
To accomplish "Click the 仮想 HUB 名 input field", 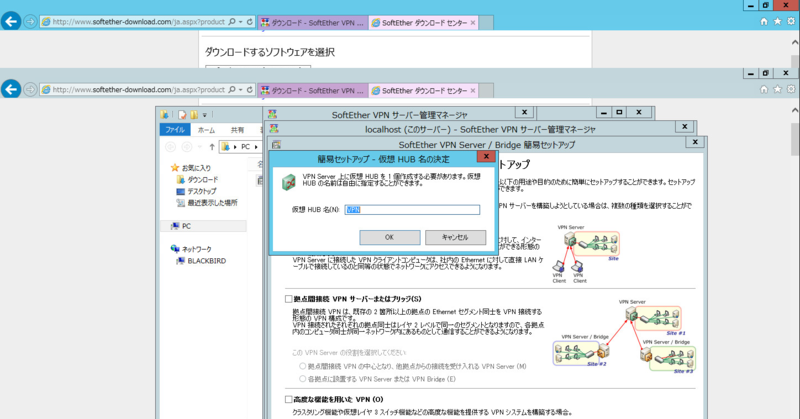I will (412, 210).
